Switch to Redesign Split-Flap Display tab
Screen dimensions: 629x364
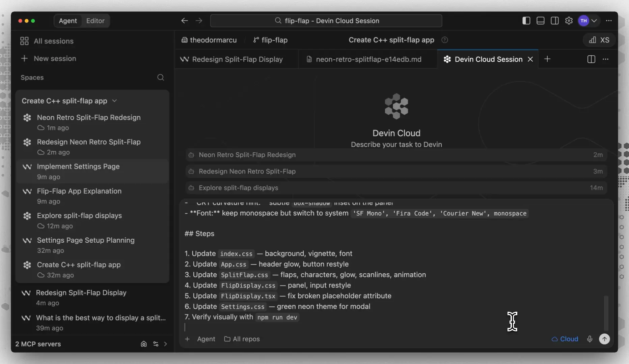236,59
